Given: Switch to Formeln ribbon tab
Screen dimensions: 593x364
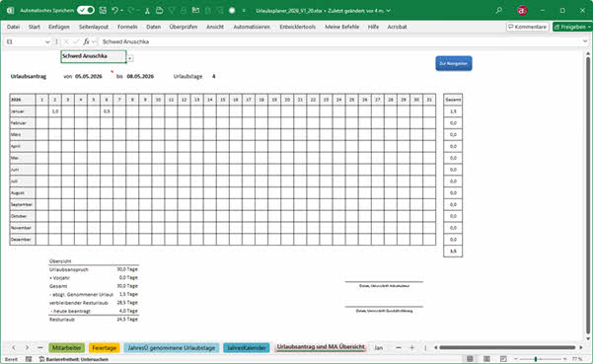Looking at the screenshot, I should click(x=127, y=27).
